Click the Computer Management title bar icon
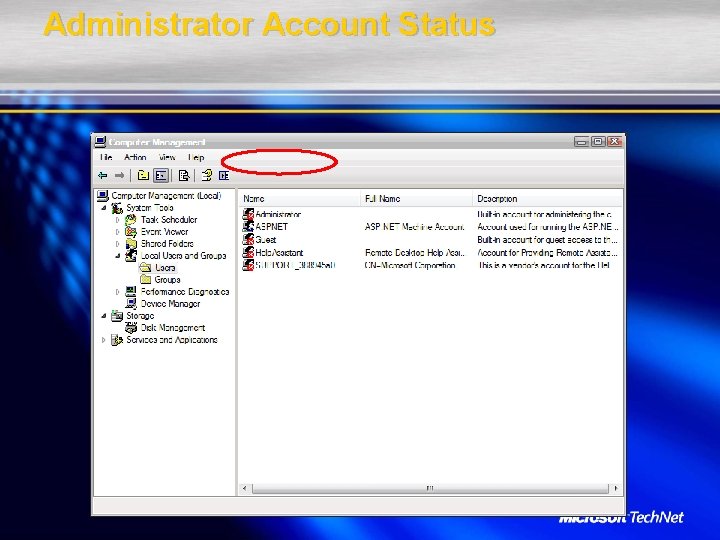 101,141
